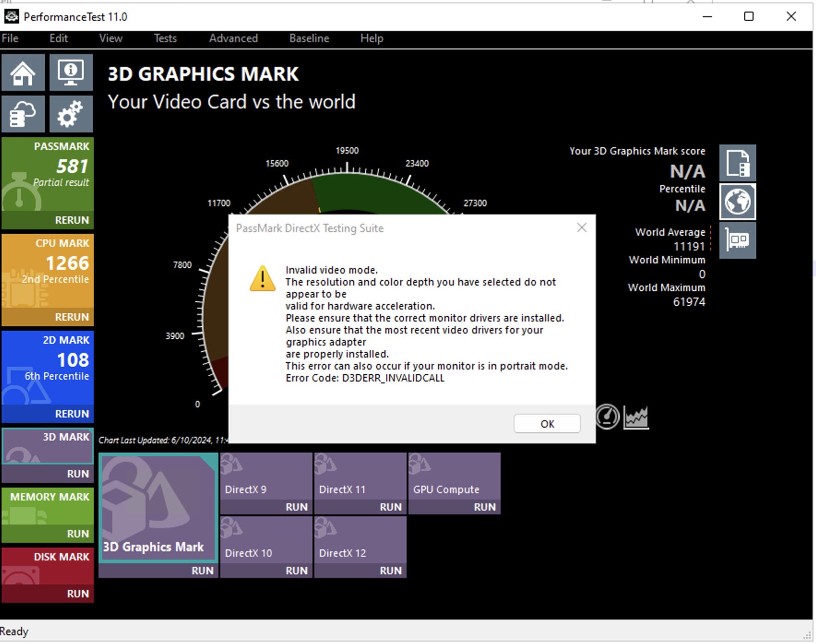Click the World Average 11191 value
Screen dimensions: 816x644
coord(689,247)
